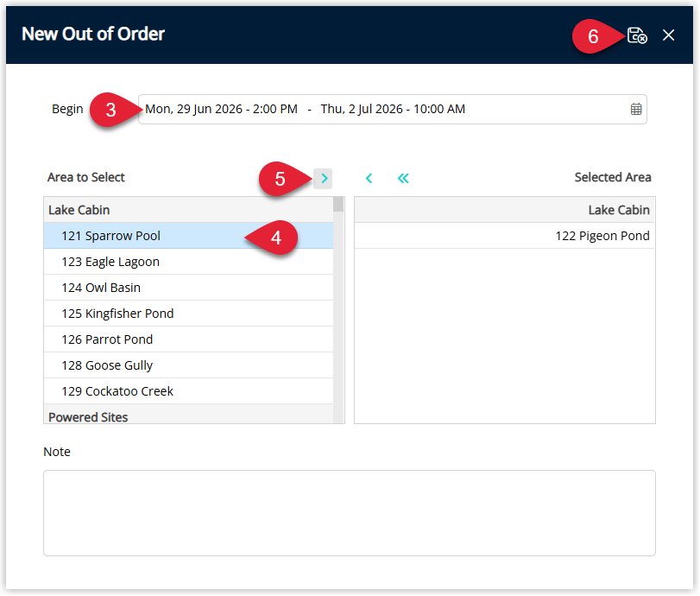Select 122 Pigeon Pond in Selected Area
The width and height of the screenshot is (700, 596).
[x=504, y=236]
